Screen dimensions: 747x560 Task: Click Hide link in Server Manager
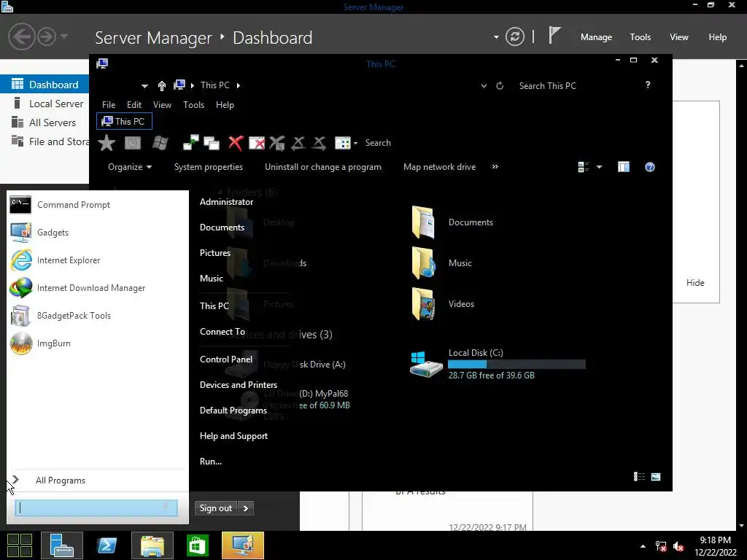[x=695, y=283]
